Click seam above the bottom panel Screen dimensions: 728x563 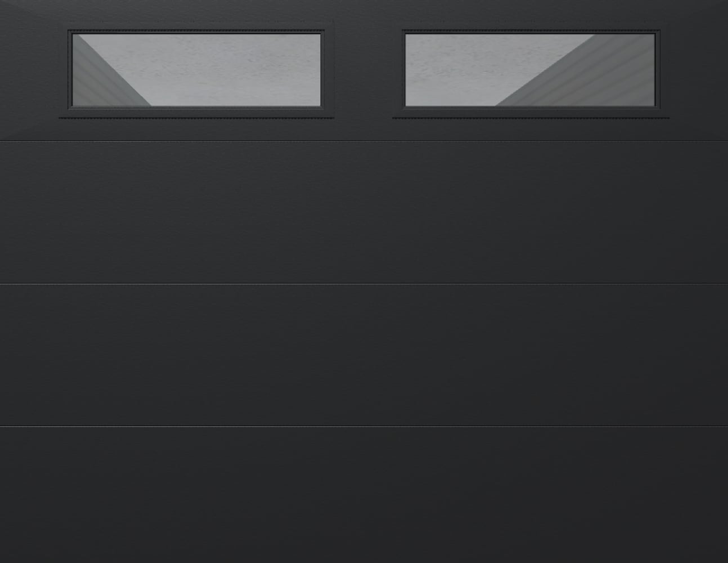(x=364, y=426)
